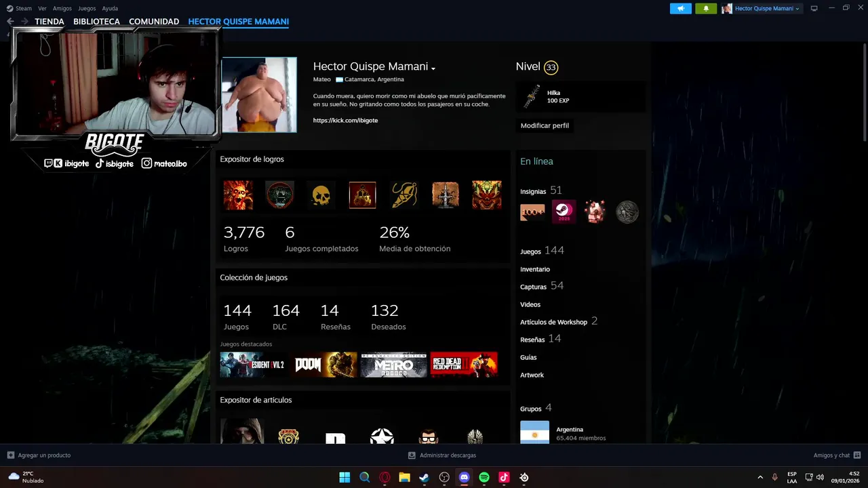Open the Artwork link

tap(532, 375)
